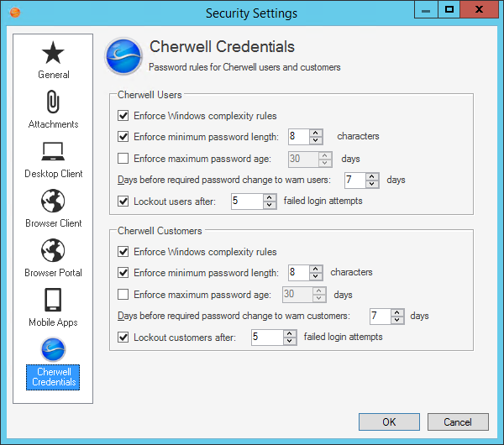This screenshot has width=504, height=445.
Task: Click the OK button
Action: tap(389, 421)
